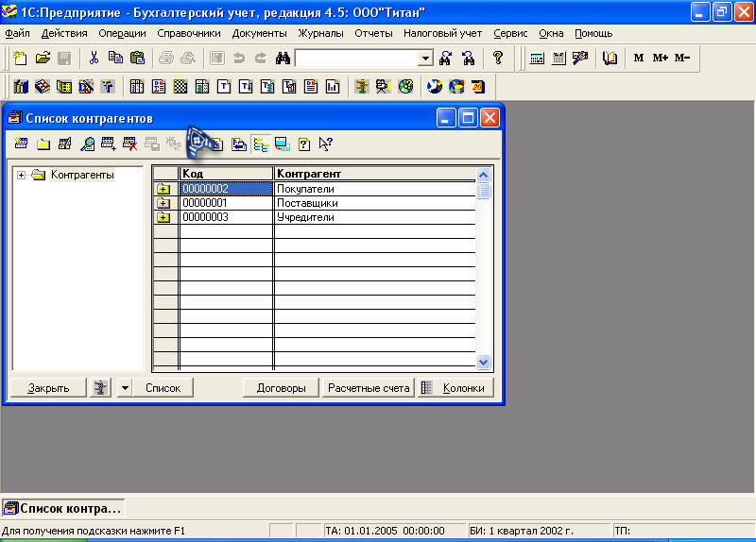Open the Файл menu
The height and width of the screenshot is (542, 756).
tap(17, 33)
